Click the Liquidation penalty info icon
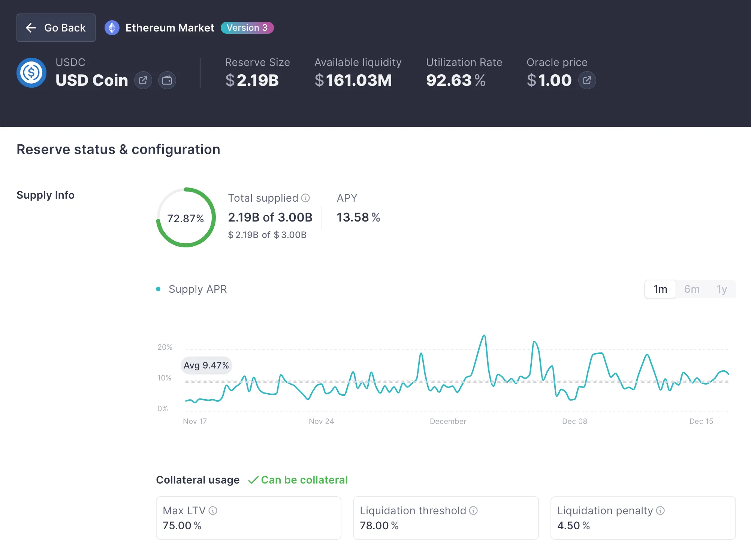The height and width of the screenshot is (560, 751). click(660, 511)
